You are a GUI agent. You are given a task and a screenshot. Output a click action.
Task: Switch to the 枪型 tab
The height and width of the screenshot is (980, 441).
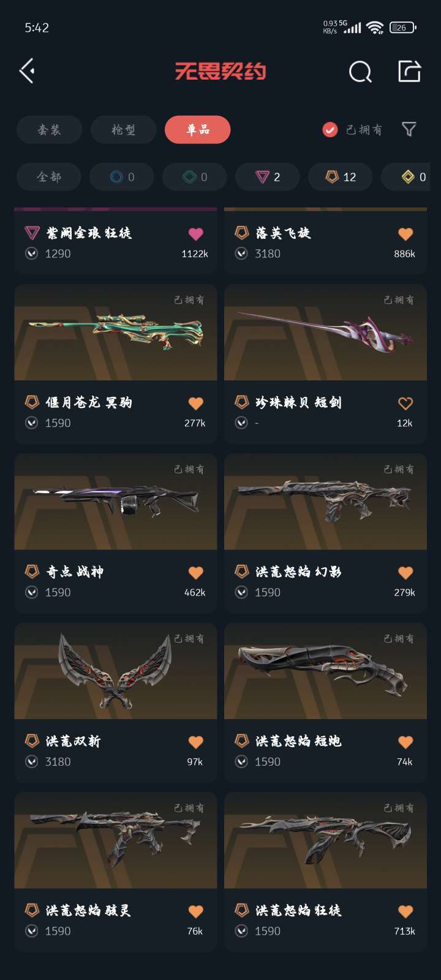123,130
